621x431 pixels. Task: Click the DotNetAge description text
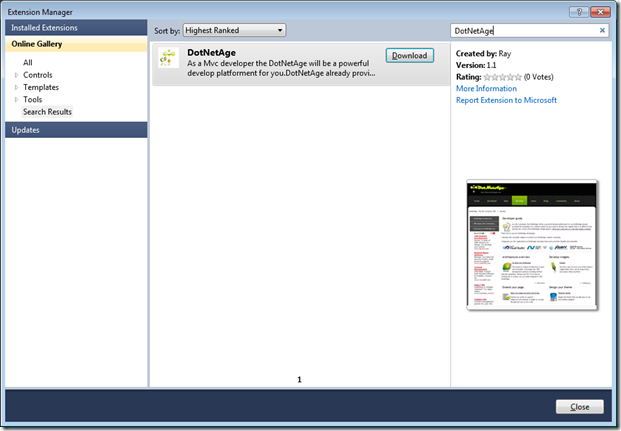click(x=281, y=68)
